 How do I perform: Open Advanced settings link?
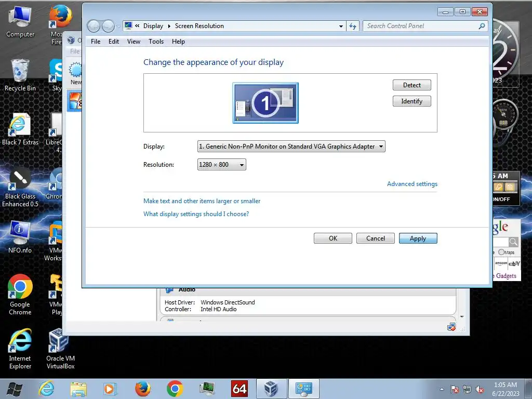[412, 184]
